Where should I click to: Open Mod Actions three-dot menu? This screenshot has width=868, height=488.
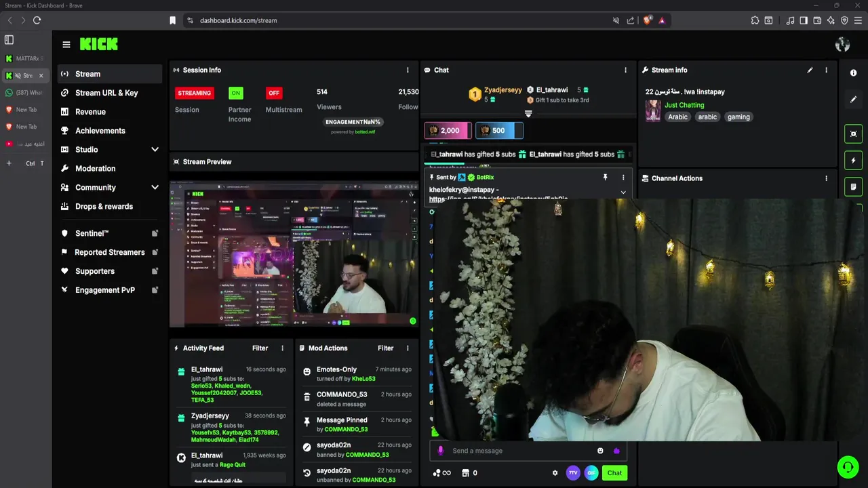[x=408, y=348]
